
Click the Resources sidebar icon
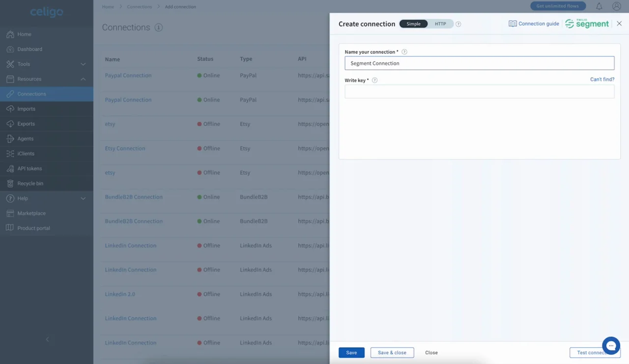tap(10, 79)
